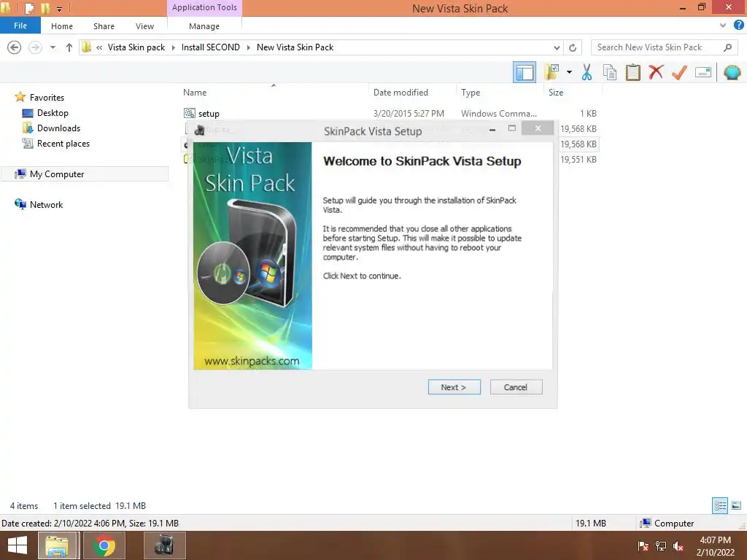Expand folder options dropdown arrow
Viewport: 747px width, 560px height.
click(569, 72)
